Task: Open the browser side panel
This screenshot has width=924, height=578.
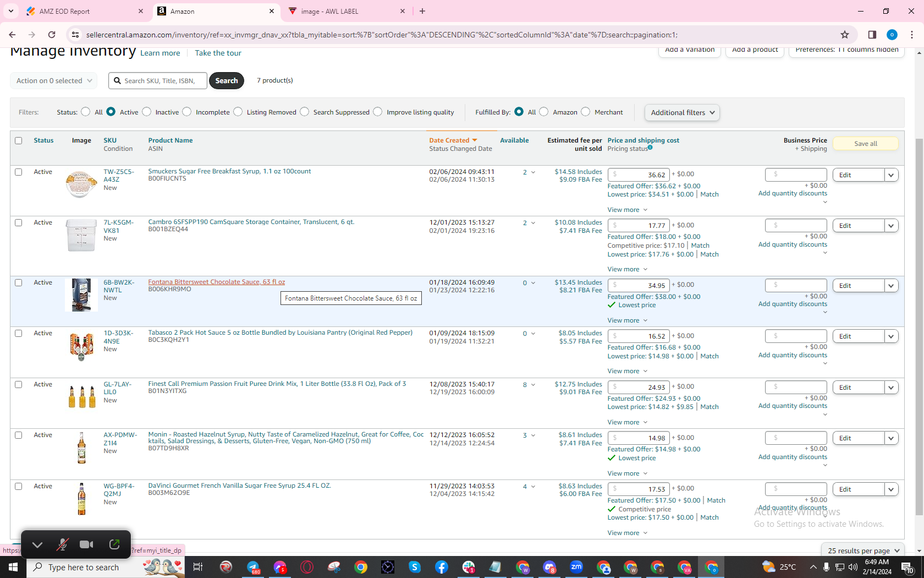Action: click(872, 35)
